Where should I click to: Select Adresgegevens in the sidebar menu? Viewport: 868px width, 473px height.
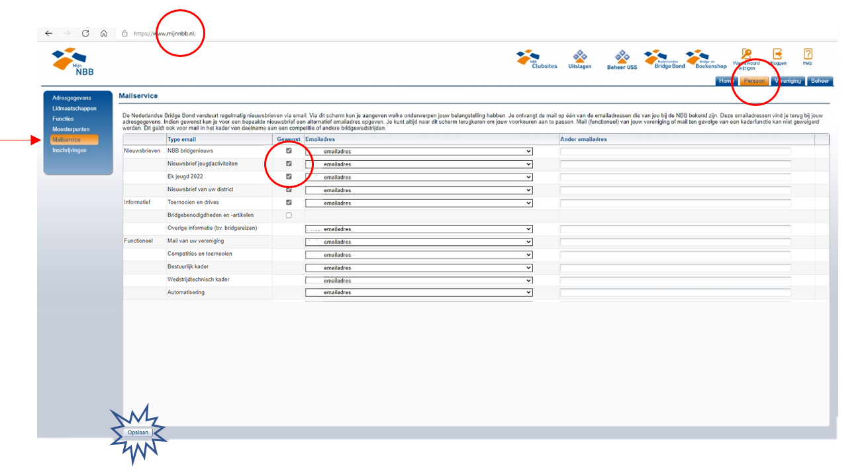[x=72, y=98]
